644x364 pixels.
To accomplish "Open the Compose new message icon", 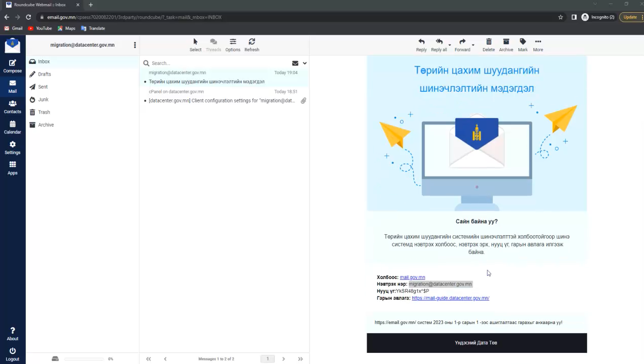I will click(13, 66).
